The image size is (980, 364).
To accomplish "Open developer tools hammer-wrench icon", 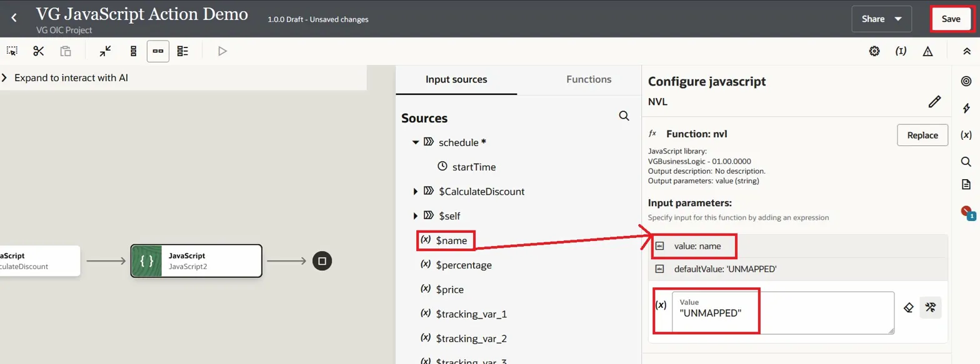I will coord(931,307).
